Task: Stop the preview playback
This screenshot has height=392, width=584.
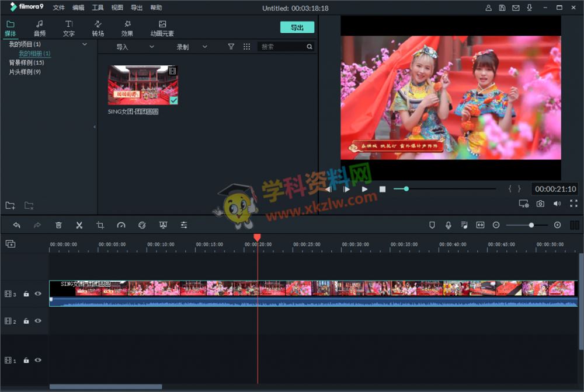Action: [383, 189]
